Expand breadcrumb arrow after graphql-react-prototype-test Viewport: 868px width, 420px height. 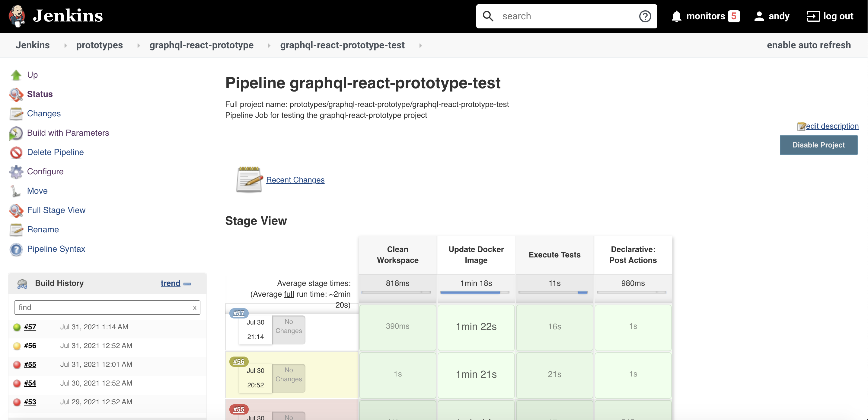pyautogui.click(x=420, y=46)
